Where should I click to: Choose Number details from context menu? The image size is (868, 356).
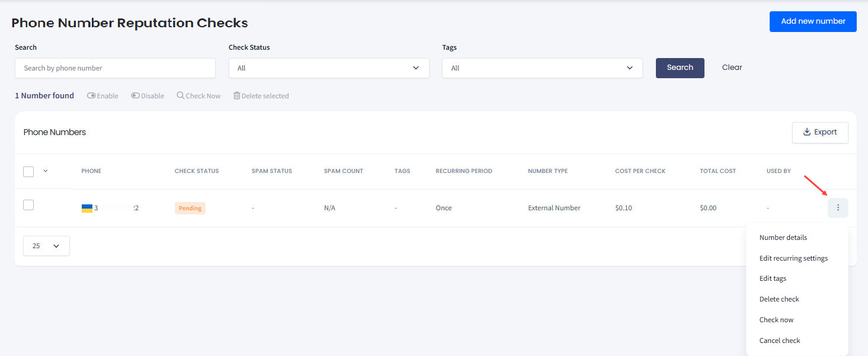coord(783,238)
